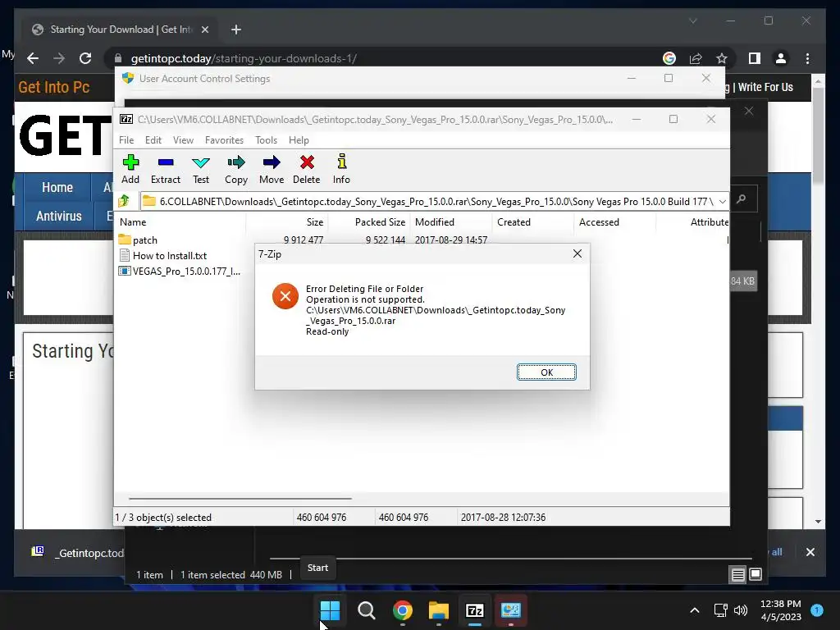840x630 pixels.
Task: Reload the Chrome page
Action: pyautogui.click(x=85, y=58)
